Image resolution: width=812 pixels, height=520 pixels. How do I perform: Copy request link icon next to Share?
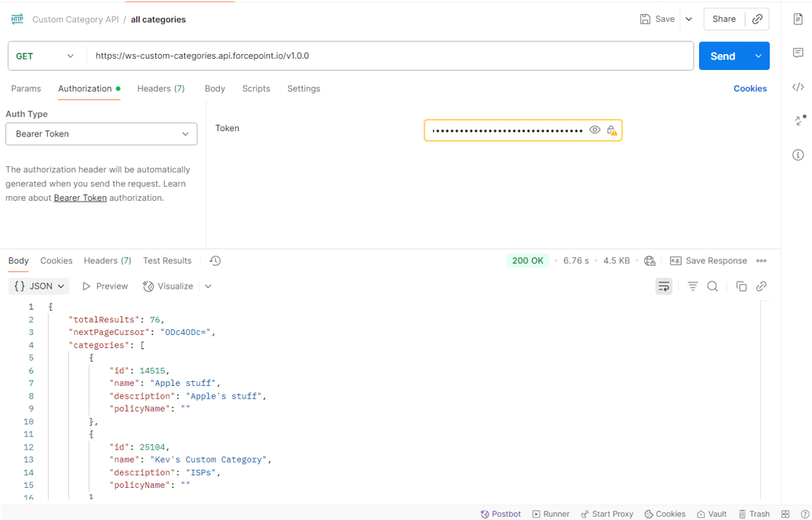coord(757,20)
